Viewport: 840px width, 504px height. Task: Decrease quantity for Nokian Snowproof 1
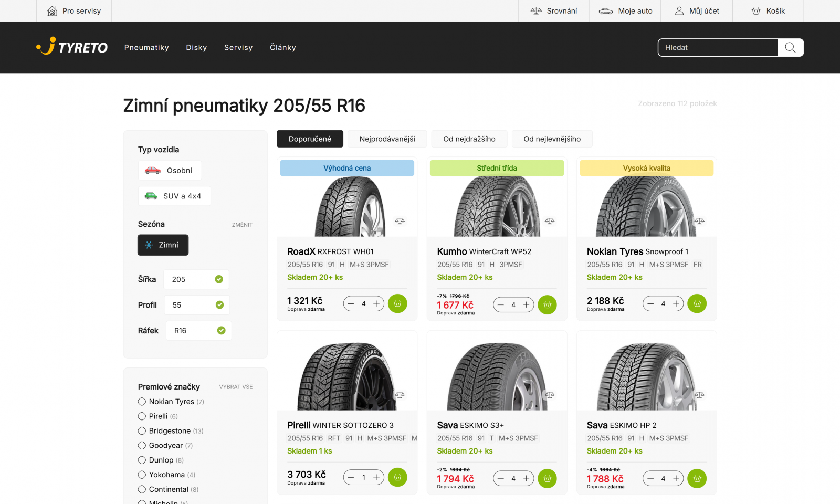650,303
